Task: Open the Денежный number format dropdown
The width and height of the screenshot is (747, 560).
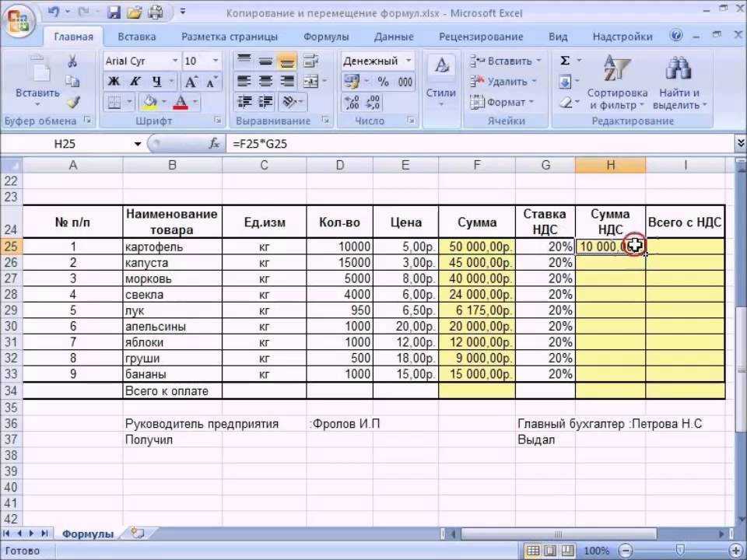Action: (409, 61)
